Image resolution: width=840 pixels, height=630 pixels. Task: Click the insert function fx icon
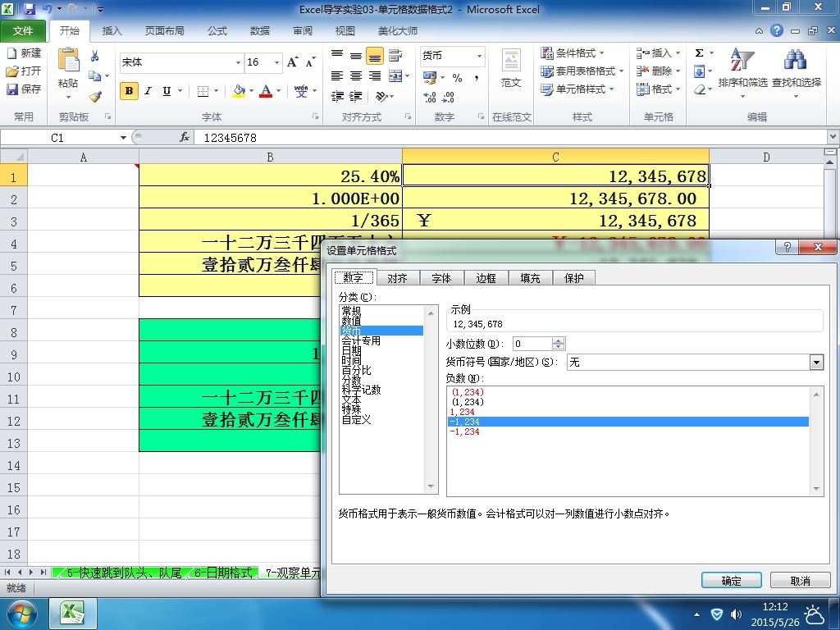[x=185, y=138]
